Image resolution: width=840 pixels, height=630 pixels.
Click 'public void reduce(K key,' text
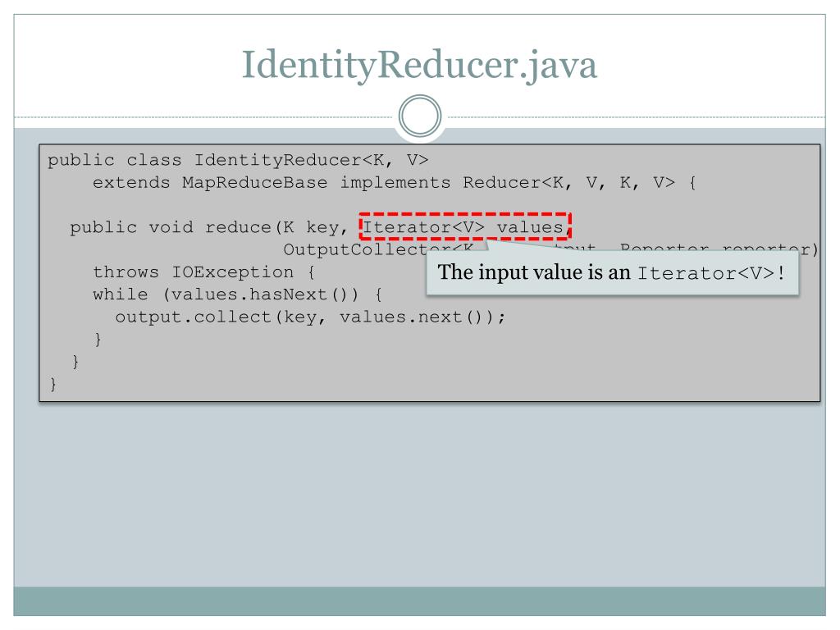click(210, 228)
